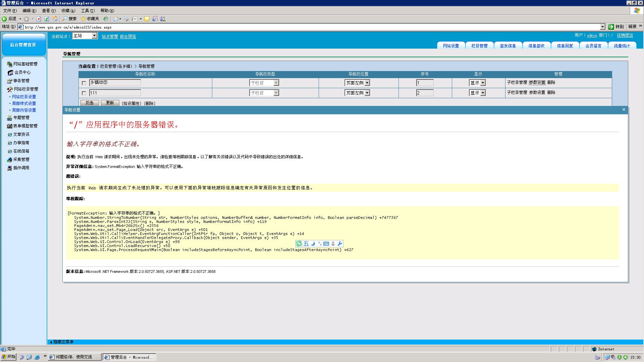Switch to the 栏目管理 tab

click(x=479, y=46)
